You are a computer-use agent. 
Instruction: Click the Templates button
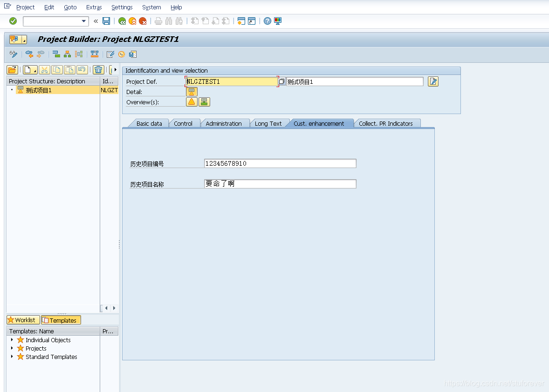point(61,320)
